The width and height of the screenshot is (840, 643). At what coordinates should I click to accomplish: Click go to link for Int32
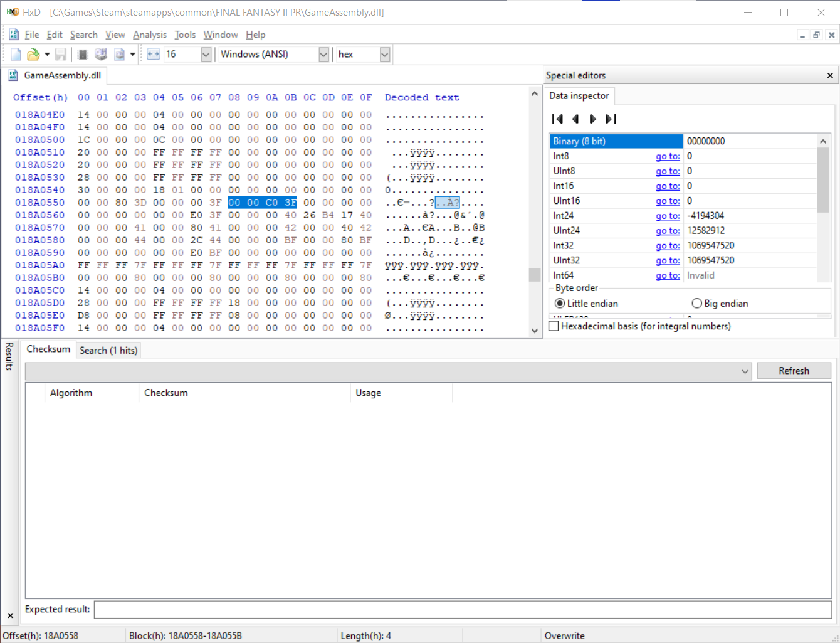click(668, 245)
